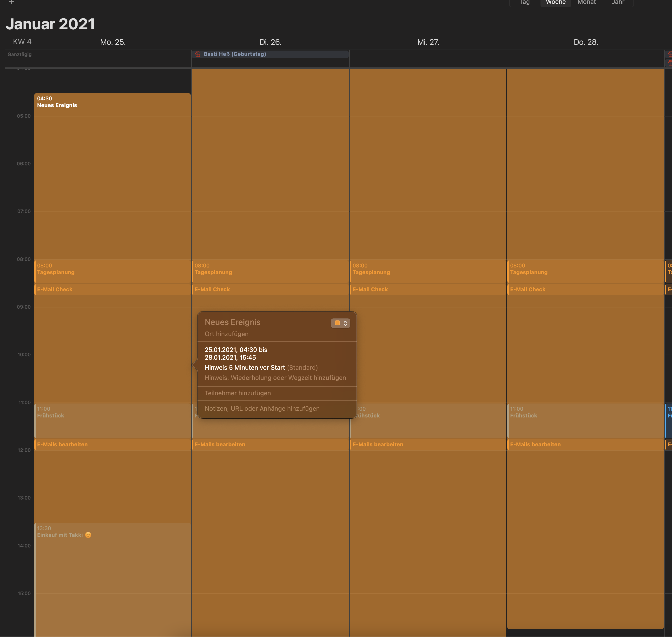The height and width of the screenshot is (637, 672).
Task: Click orange calendar color swatch
Action: click(x=337, y=323)
